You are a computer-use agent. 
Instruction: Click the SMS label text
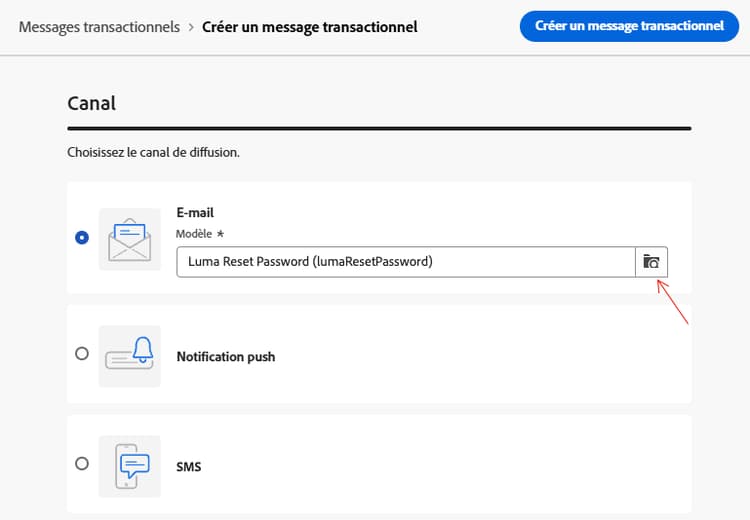pos(188,467)
